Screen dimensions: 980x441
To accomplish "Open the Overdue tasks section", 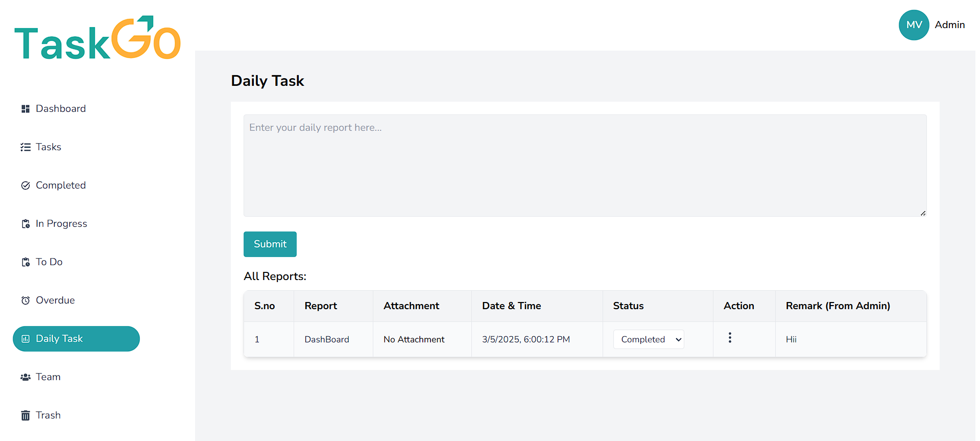I will point(55,300).
